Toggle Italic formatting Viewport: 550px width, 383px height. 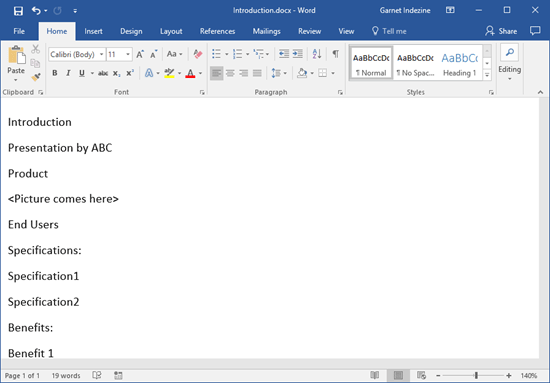[68, 73]
